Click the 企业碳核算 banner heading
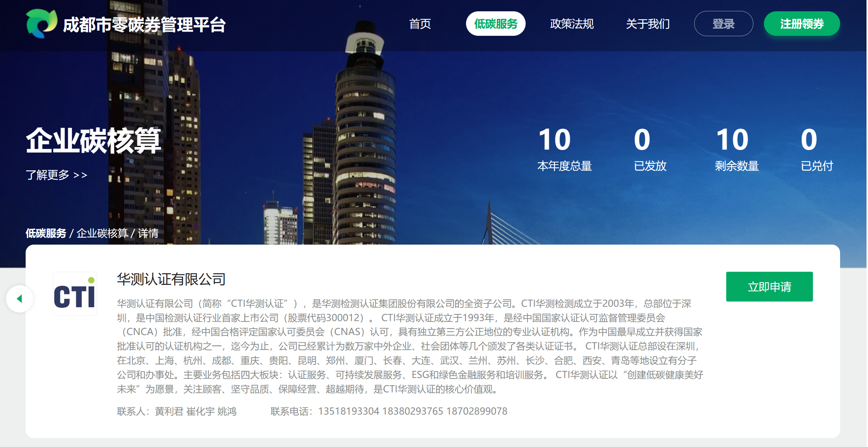 tap(94, 141)
